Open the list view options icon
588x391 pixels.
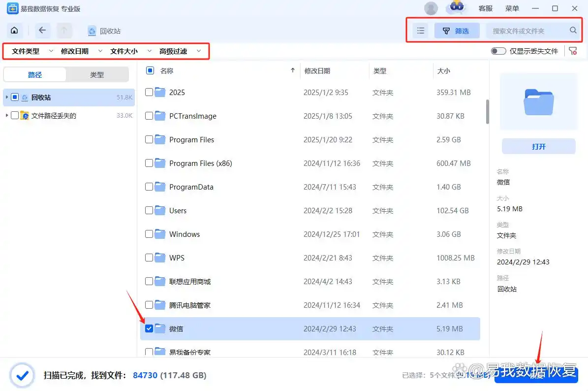point(420,30)
